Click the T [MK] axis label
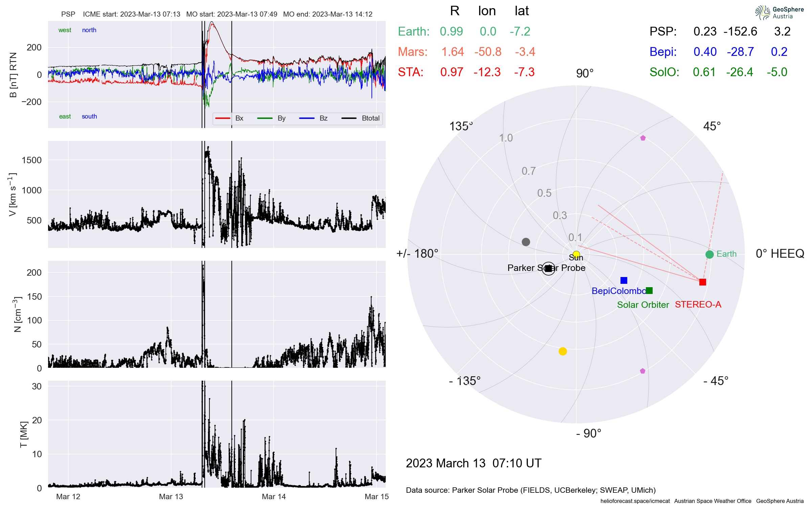Viewport: 812px width, 508px height. (x=24, y=435)
